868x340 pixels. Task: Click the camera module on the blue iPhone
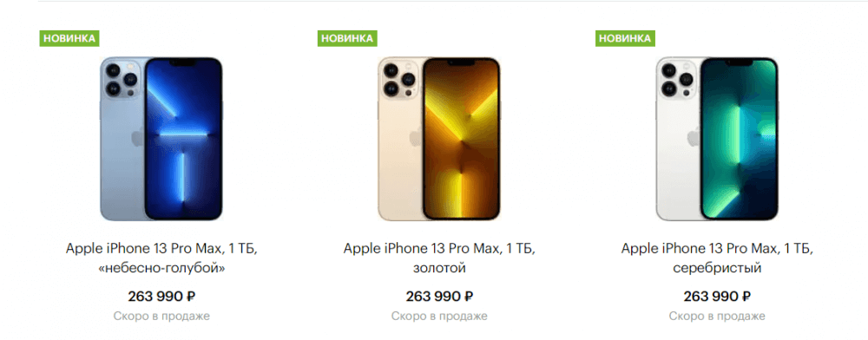(x=122, y=79)
